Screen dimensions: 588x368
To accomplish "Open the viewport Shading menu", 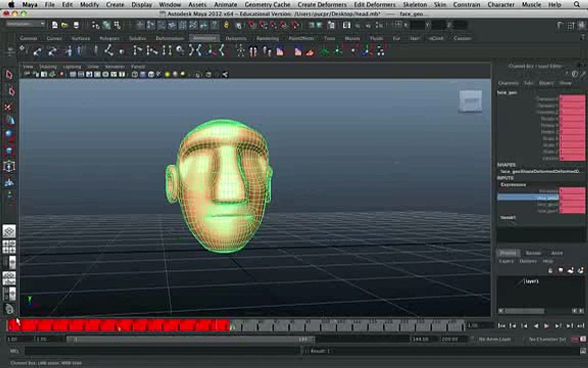I will click(x=48, y=66).
